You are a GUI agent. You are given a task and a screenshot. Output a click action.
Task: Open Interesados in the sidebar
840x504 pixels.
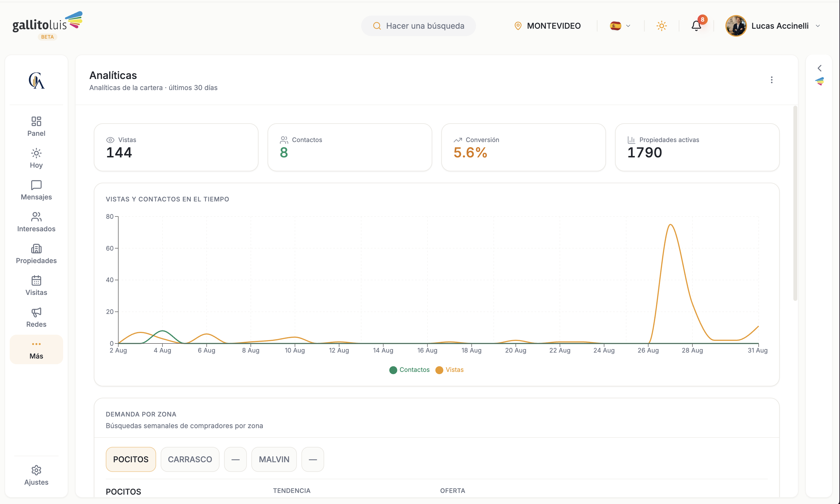coord(36,222)
